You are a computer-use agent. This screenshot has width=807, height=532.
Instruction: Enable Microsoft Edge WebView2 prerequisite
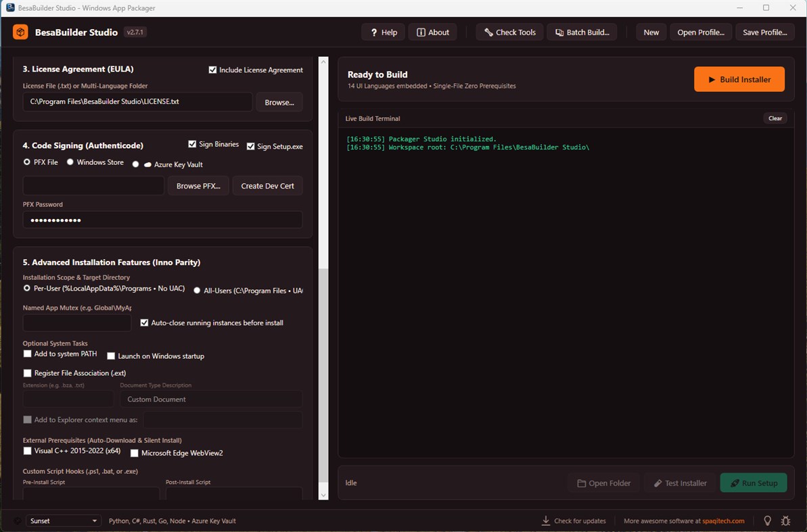[135, 454]
